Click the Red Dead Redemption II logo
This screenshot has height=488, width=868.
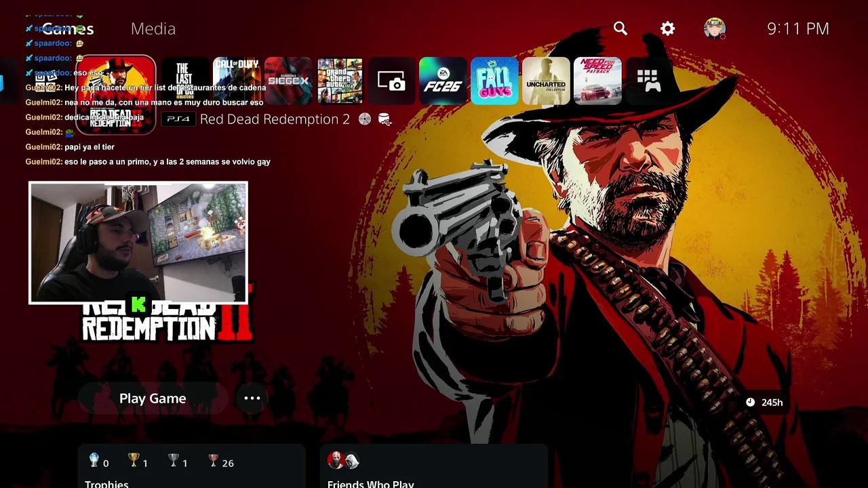click(x=167, y=322)
